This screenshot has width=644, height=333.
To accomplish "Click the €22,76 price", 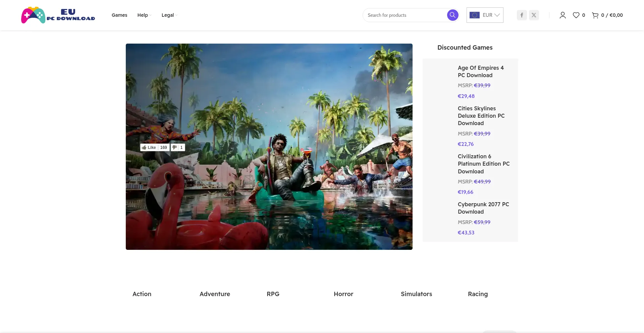I will [466, 144].
